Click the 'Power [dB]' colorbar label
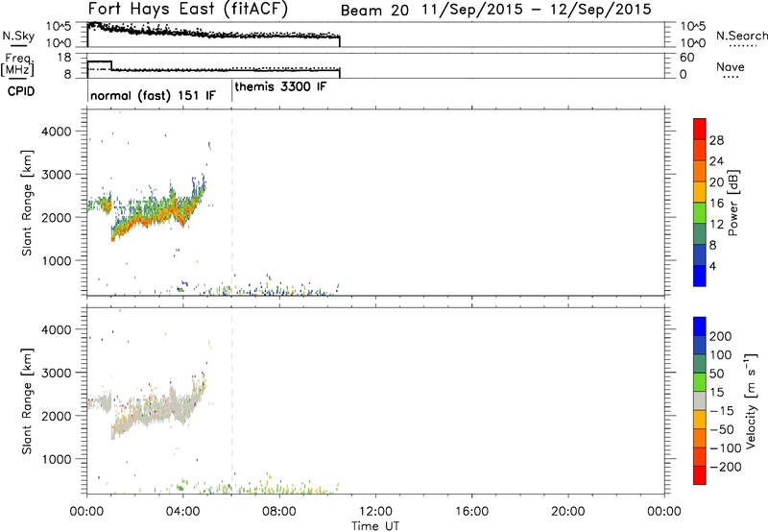This screenshot has height=532, width=768. click(x=732, y=203)
